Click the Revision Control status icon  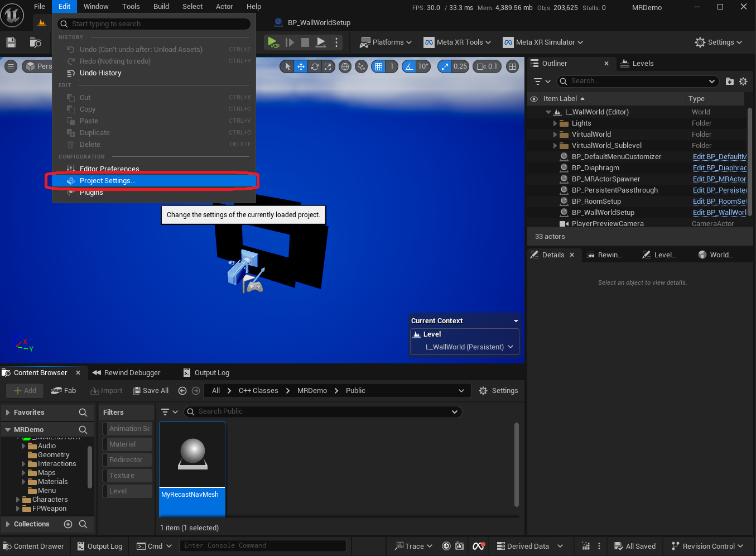coord(706,546)
